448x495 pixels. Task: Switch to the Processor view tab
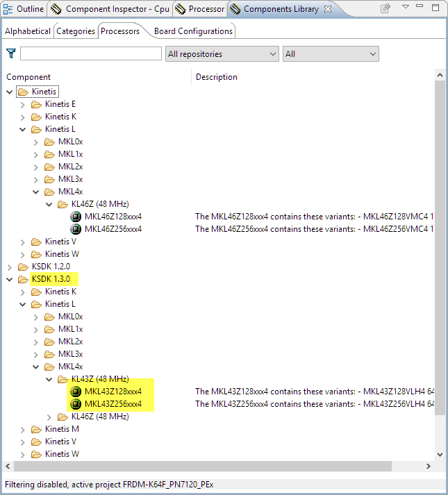coord(199,9)
